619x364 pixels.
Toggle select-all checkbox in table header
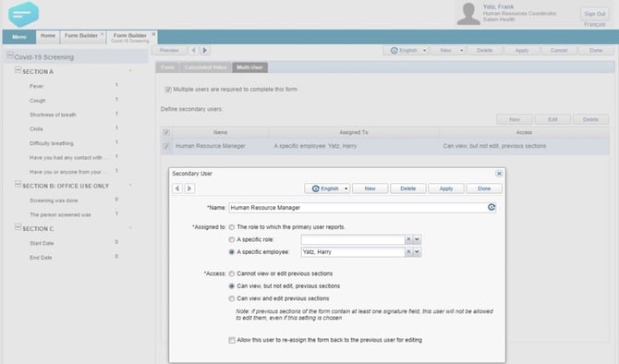coord(166,133)
